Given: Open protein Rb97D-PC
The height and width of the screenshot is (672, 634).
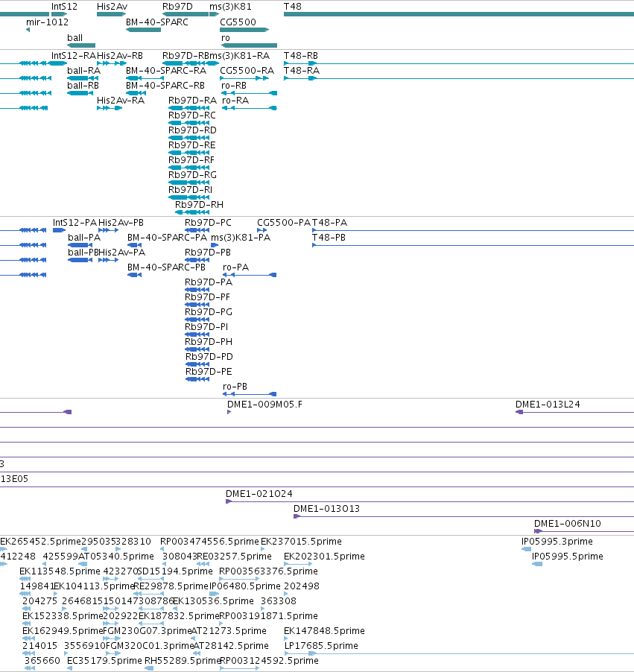Looking at the screenshot, I should 208,223.
